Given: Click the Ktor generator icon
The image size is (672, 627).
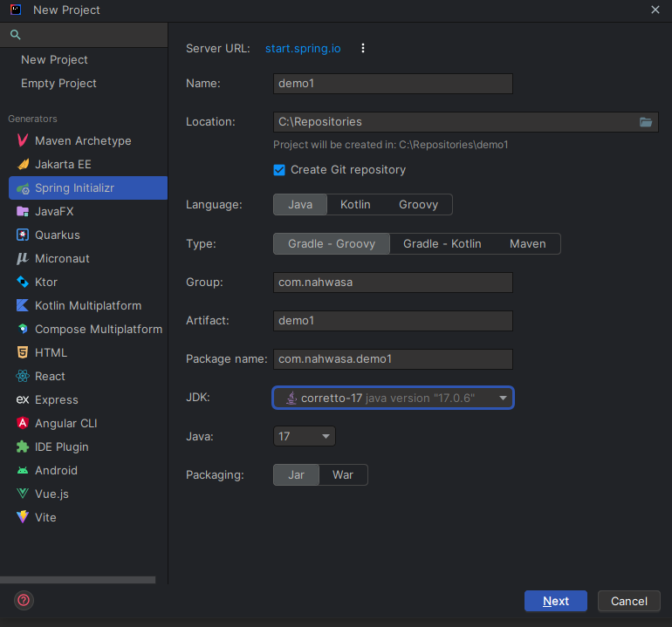Looking at the screenshot, I should click(x=23, y=282).
